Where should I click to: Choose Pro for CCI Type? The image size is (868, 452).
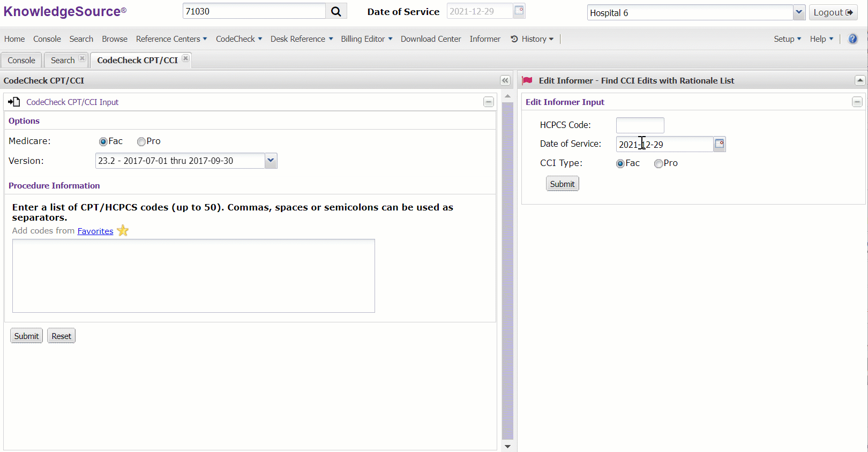[x=659, y=163]
